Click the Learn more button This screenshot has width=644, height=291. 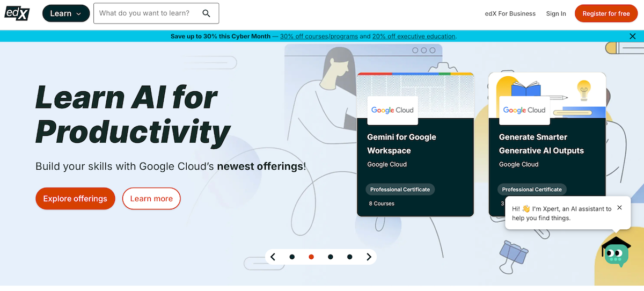[151, 199]
